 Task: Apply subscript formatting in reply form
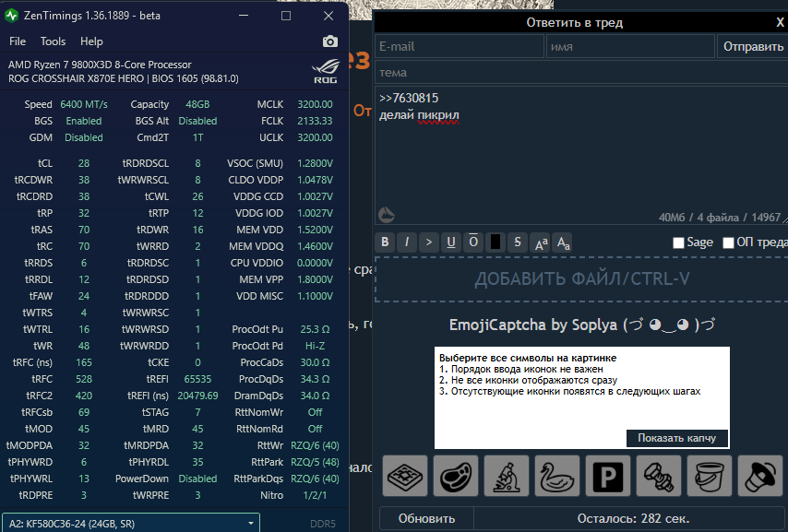[x=562, y=242]
